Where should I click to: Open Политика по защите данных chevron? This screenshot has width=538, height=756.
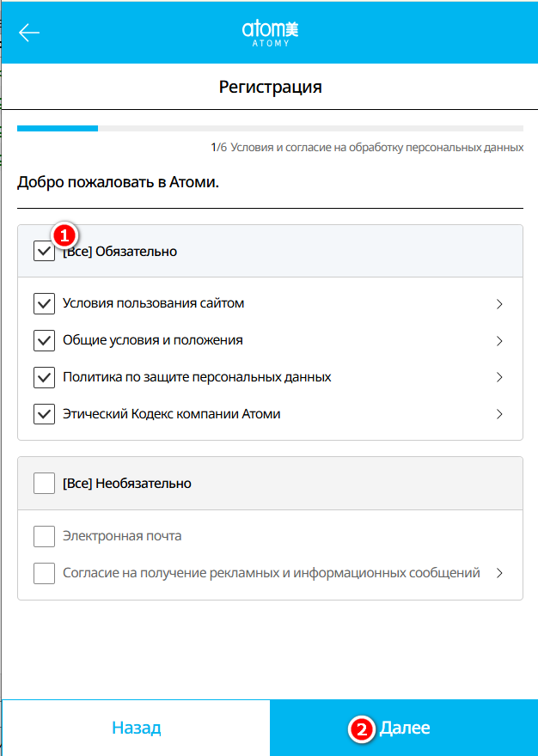499,377
